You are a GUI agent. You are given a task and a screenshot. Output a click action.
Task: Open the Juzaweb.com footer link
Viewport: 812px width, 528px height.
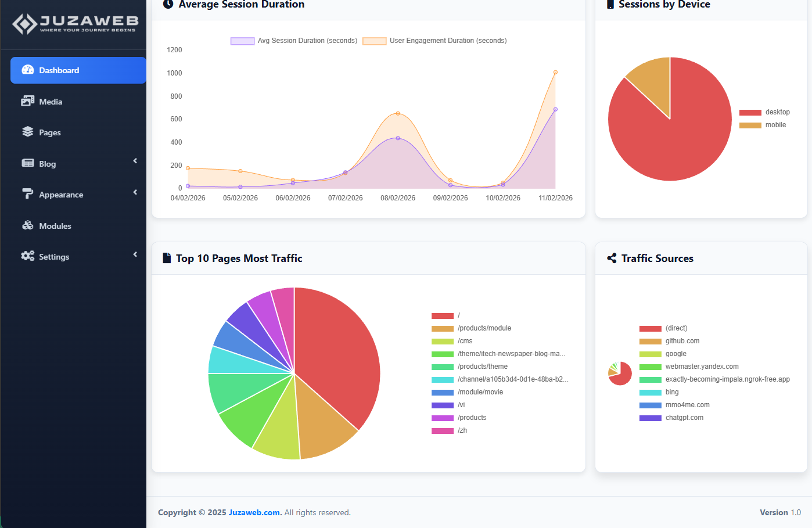coord(254,512)
